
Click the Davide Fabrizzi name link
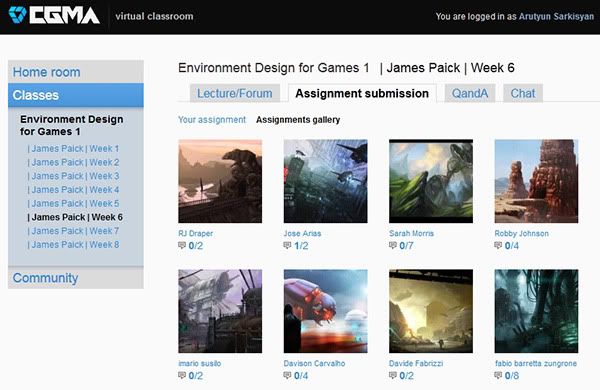tap(416, 364)
